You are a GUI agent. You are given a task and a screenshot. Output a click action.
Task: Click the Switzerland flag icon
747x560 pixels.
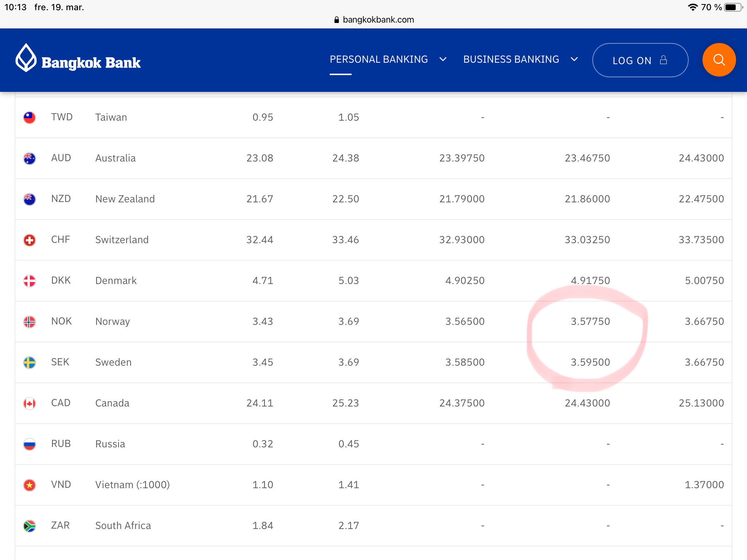(x=30, y=240)
